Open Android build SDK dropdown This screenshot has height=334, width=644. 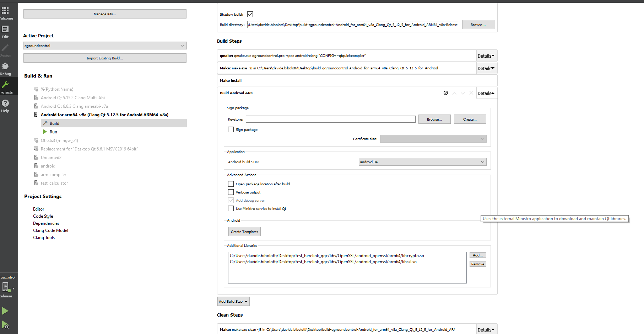[x=422, y=162]
